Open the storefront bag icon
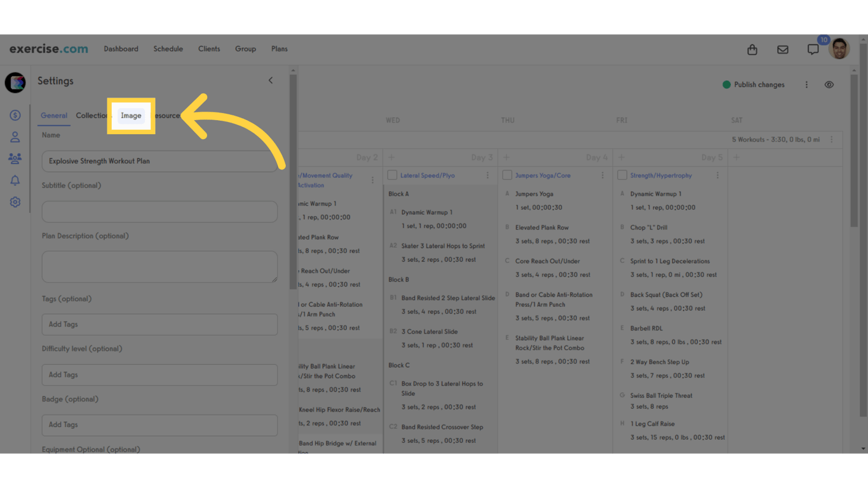 752,49
